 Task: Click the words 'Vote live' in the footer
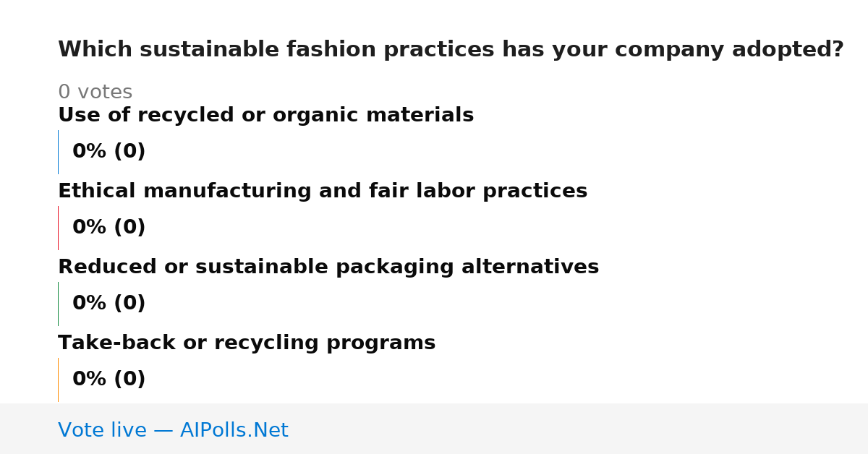click(102, 430)
